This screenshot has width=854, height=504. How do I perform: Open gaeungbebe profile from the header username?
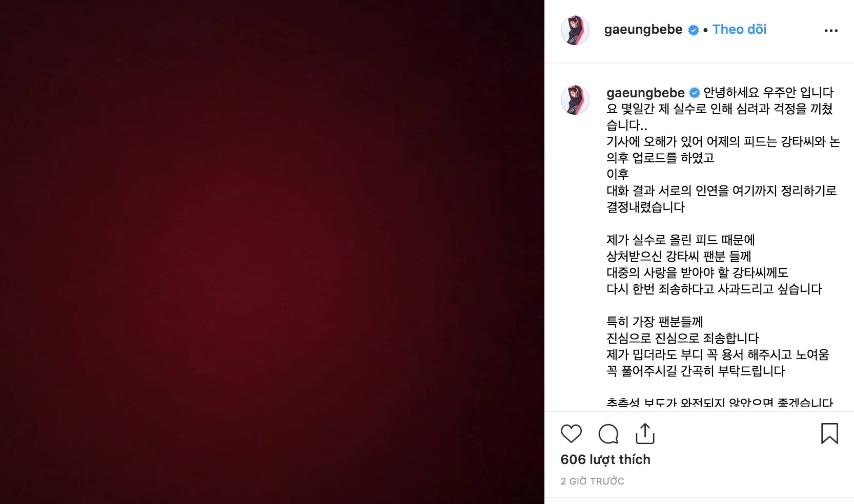[643, 30]
